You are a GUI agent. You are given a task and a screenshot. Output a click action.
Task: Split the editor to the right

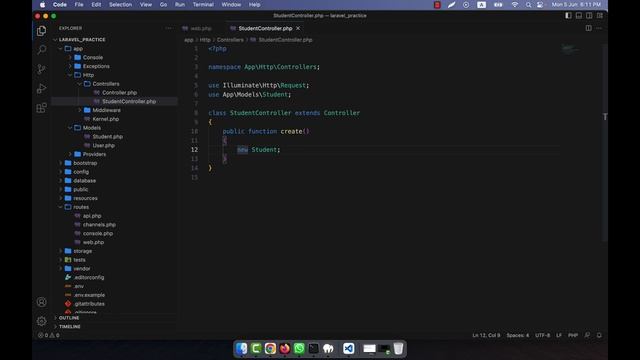[x=589, y=28]
